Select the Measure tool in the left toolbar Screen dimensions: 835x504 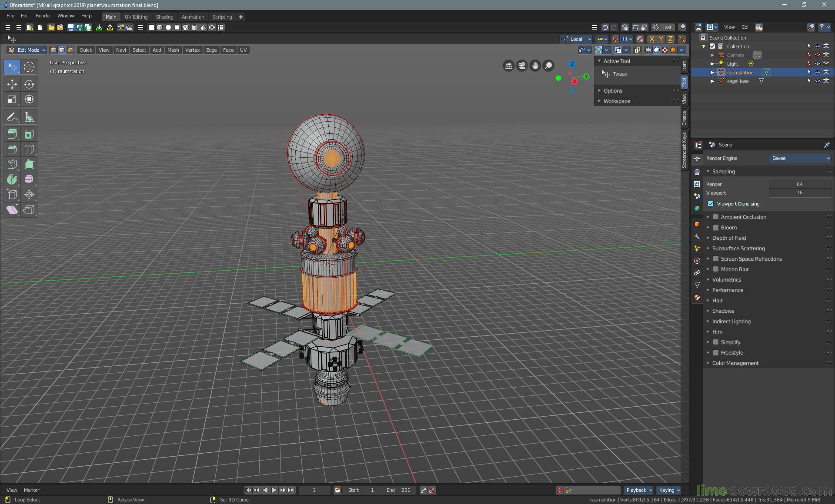coord(29,116)
